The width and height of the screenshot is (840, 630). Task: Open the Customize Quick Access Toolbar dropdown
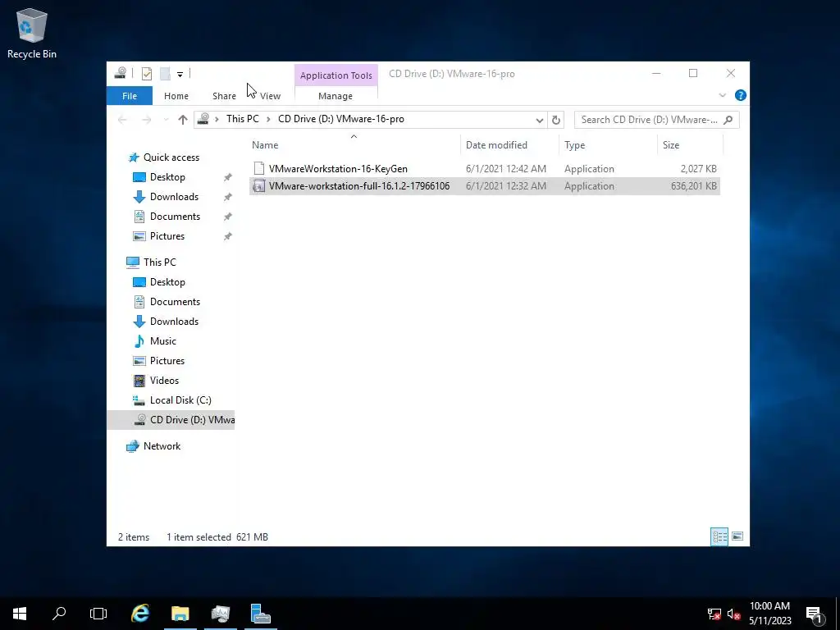[x=180, y=74]
